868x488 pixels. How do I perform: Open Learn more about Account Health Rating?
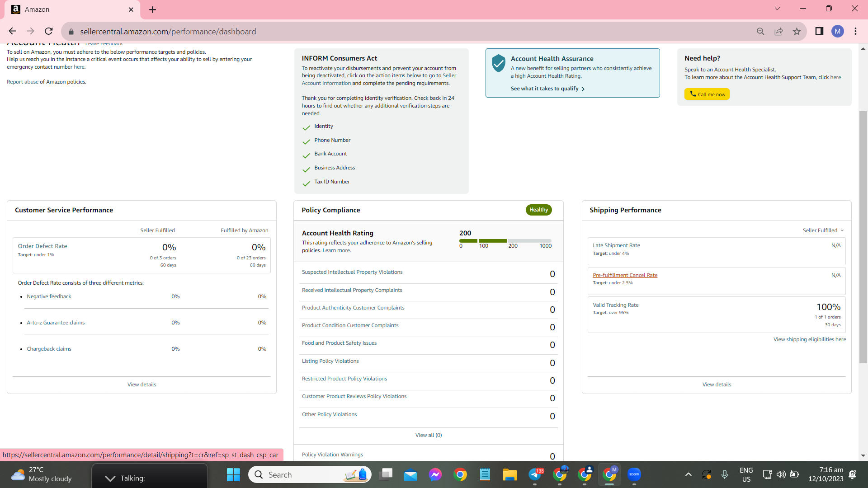(x=336, y=250)
